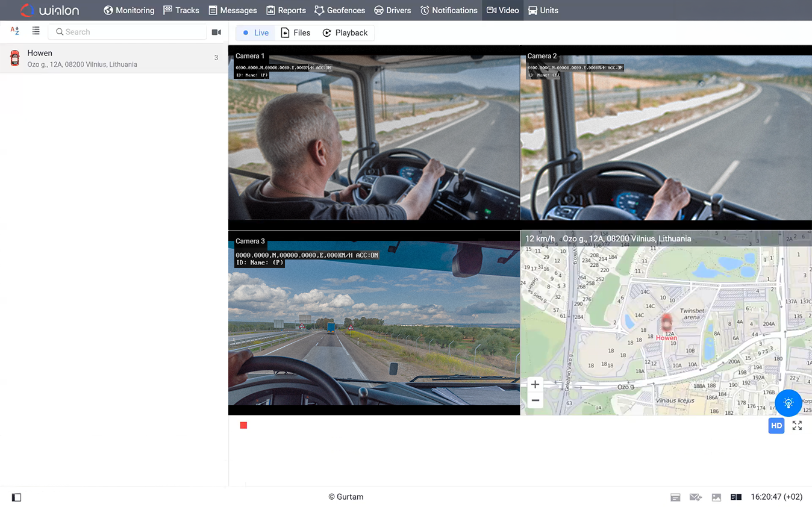Click the blue lightbulb tips button
Screen dimensions: 812x507
tap(788, 403)
